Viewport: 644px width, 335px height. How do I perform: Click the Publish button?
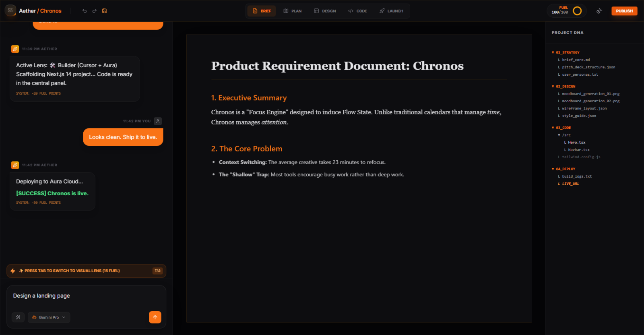pyautogui.click(x=624, y=11)
